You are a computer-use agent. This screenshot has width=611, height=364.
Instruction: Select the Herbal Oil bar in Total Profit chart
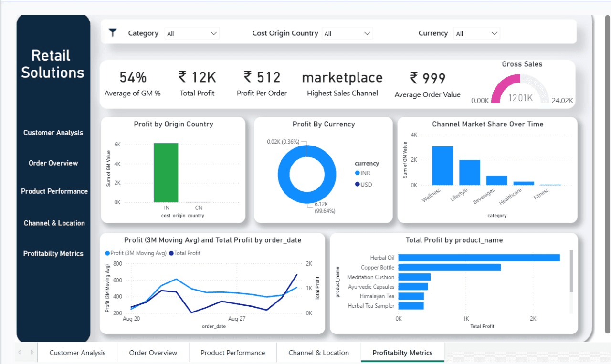coord(477,258)
